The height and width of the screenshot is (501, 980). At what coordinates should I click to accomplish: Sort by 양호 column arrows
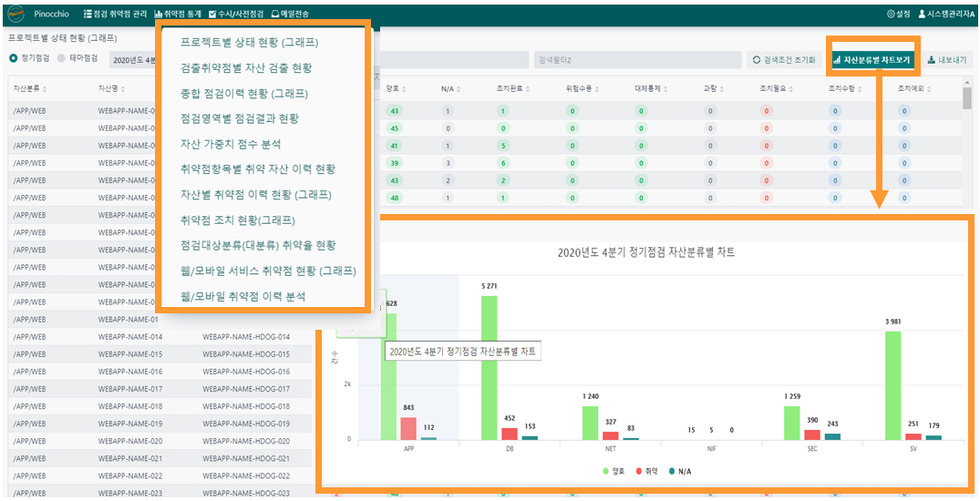[405, 89]
